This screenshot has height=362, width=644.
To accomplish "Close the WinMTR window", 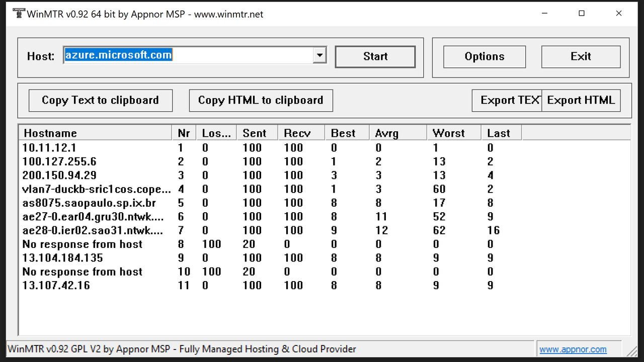I will [x=619, y=14].
